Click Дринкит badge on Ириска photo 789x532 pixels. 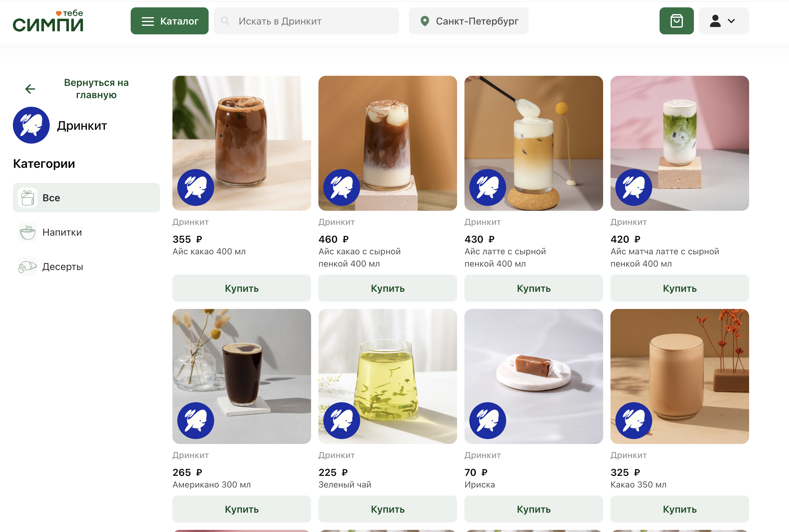click(487, 420)
